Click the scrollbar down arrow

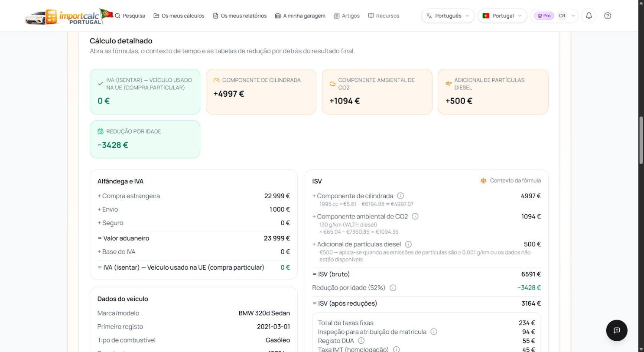(641, 349)
